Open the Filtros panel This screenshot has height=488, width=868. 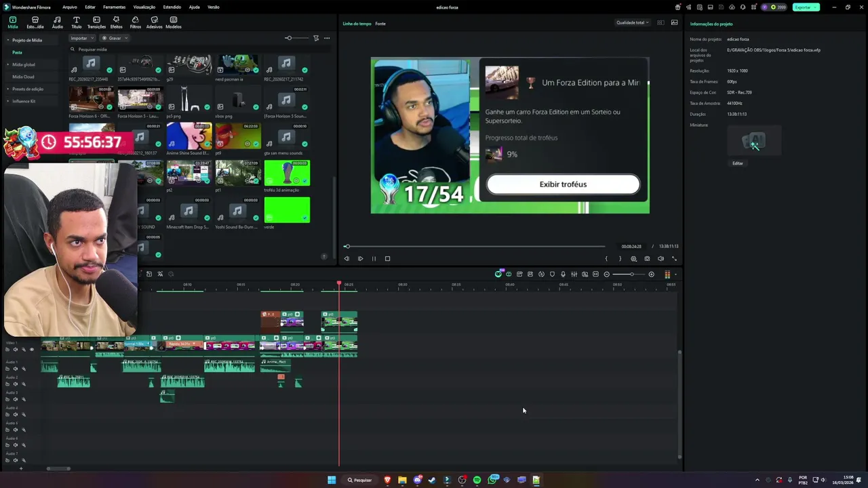pos(136,22)
